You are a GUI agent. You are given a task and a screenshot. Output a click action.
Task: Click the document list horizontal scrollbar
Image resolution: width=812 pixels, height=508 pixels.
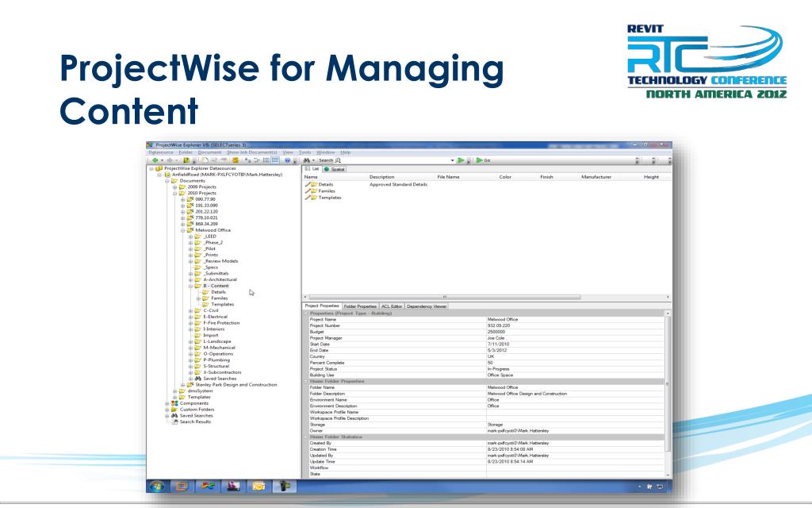pos(444,297)
